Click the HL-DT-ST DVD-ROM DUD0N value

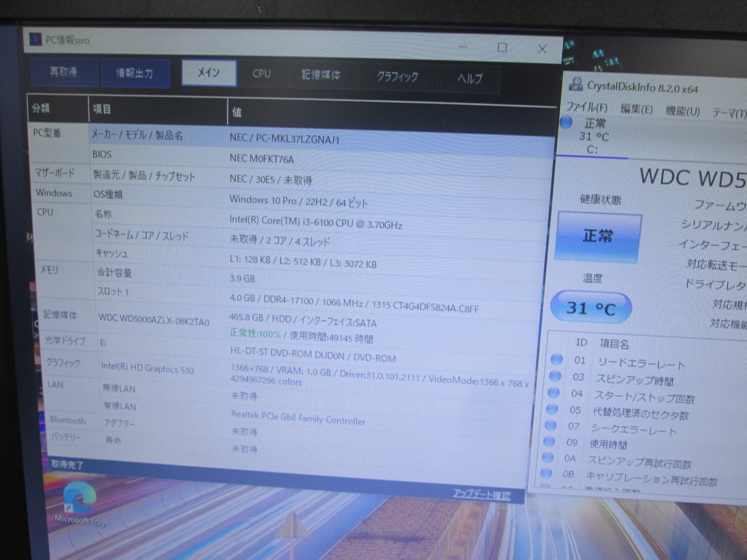pyautogui.click(x=313, y=355)
